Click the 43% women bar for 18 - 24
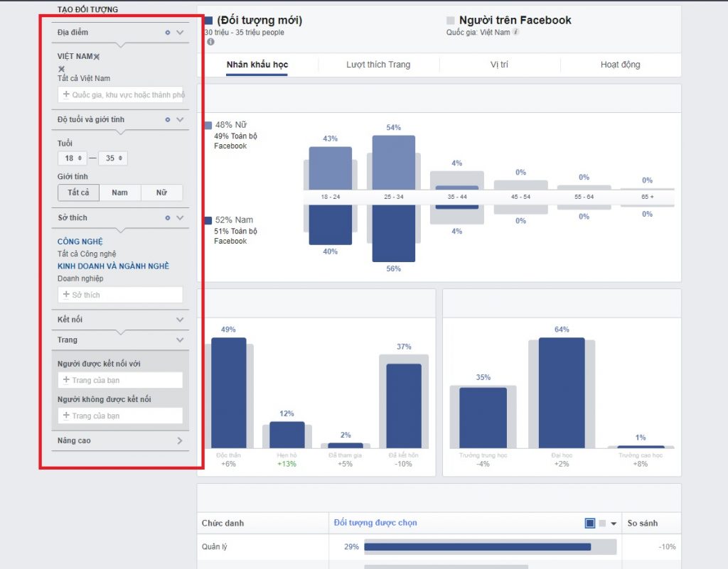 point(330,168)
